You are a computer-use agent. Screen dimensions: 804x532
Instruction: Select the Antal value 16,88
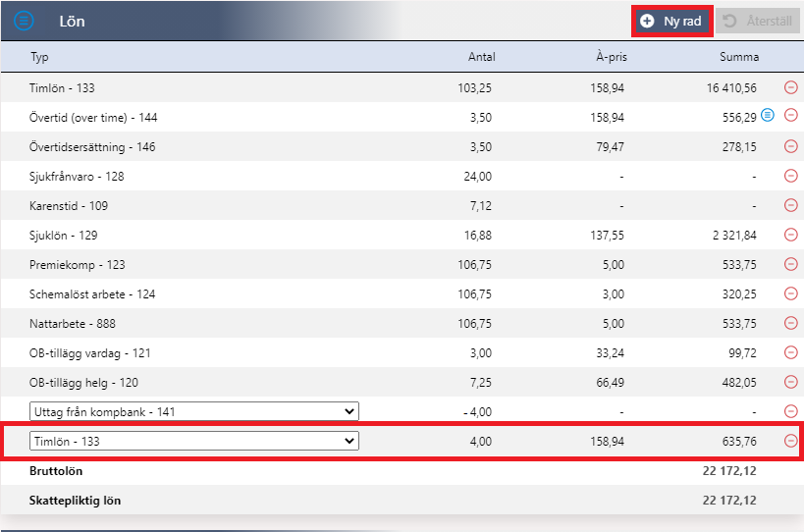tap(478, 236)
